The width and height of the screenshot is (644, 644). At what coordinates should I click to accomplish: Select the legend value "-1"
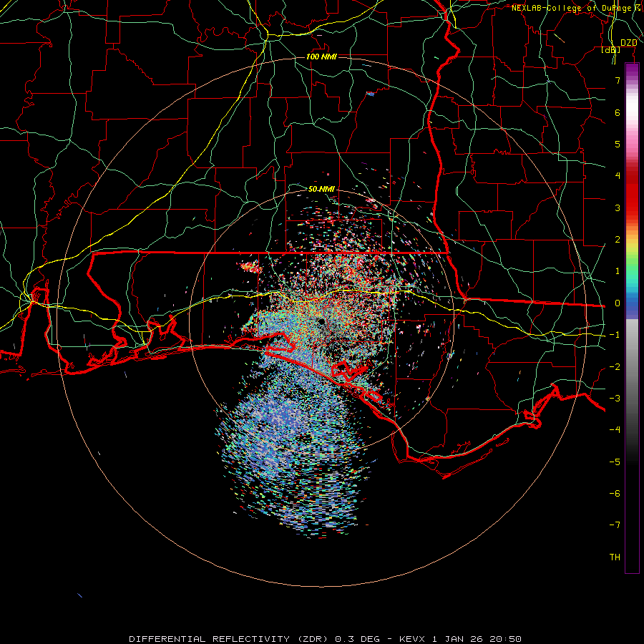(x=615, y=335)
